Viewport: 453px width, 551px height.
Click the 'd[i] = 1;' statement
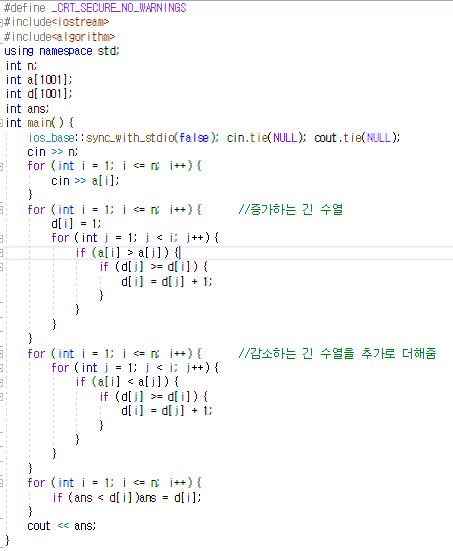76,223
